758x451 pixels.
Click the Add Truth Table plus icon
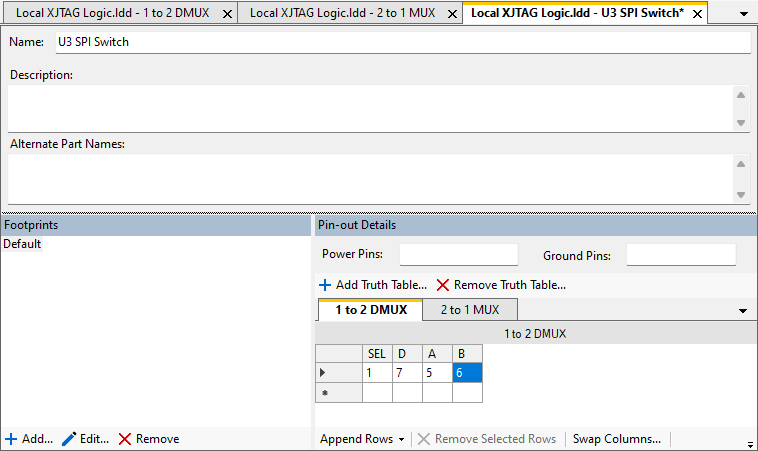pos(325,285)
